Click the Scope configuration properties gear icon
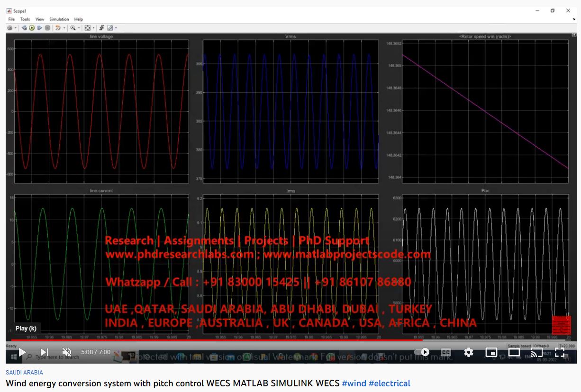This screenshot has height=392, width=581. pyautogui.click(x=9, y=28)
